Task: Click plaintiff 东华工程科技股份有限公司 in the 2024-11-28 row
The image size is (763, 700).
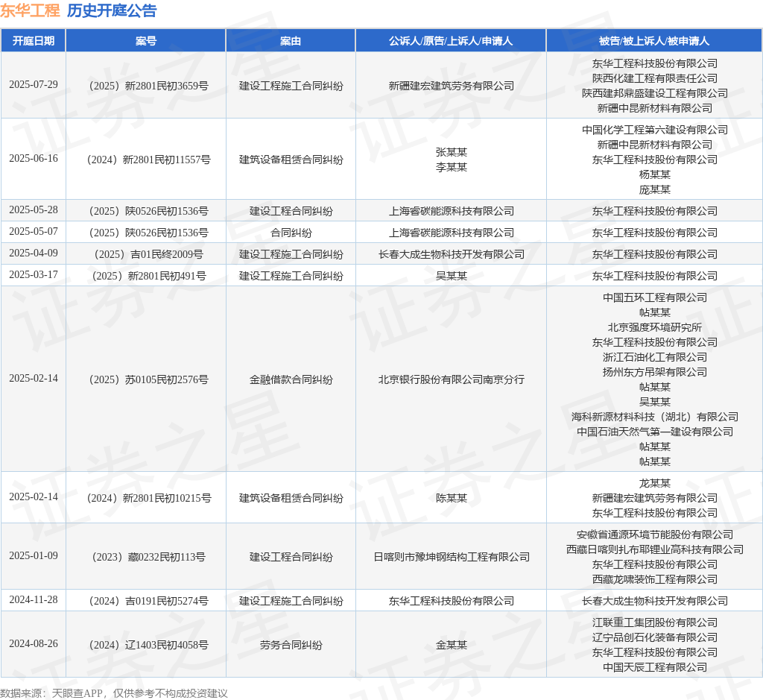Action: point(451,601)
